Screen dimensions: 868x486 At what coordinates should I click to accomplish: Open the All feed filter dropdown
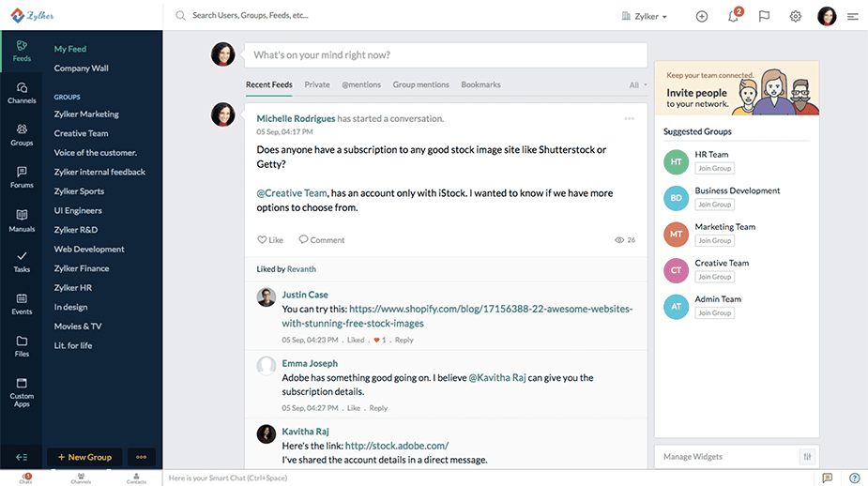[x=638, y=85]
